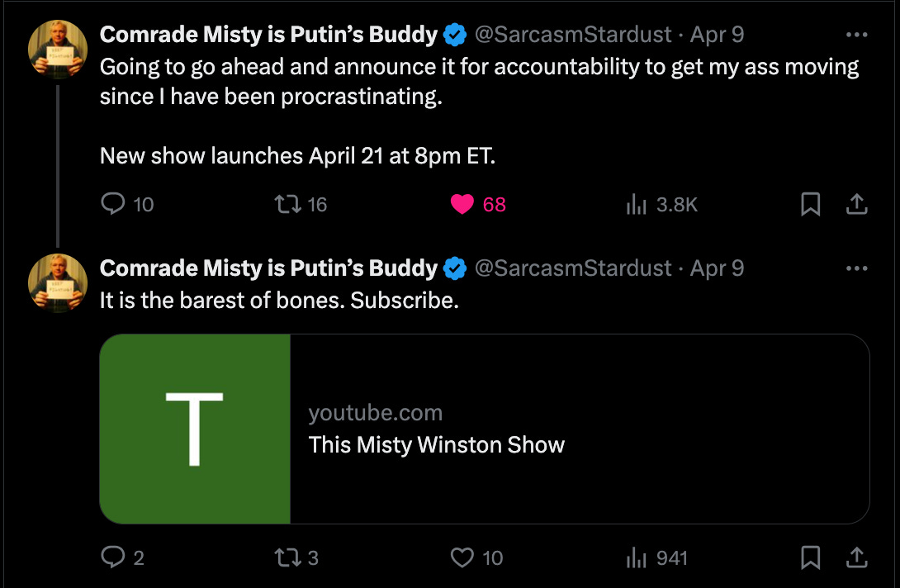
Task: Click the profile picture on the first tweet
Action: point(57,49)
